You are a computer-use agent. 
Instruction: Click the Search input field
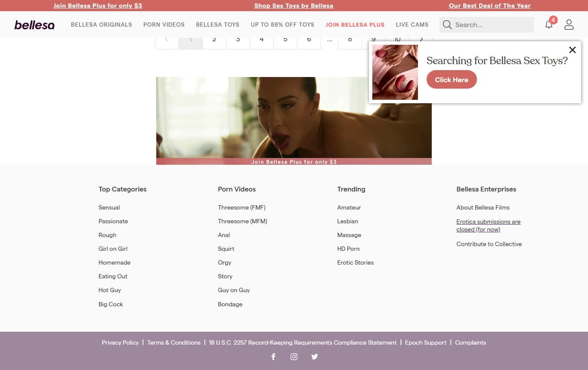click(486, 25)
